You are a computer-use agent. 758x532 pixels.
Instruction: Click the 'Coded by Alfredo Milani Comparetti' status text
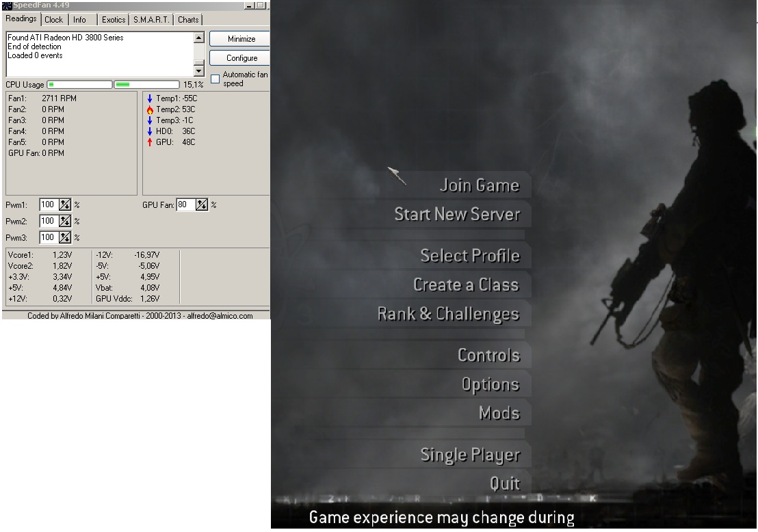(x=140, y=316)
